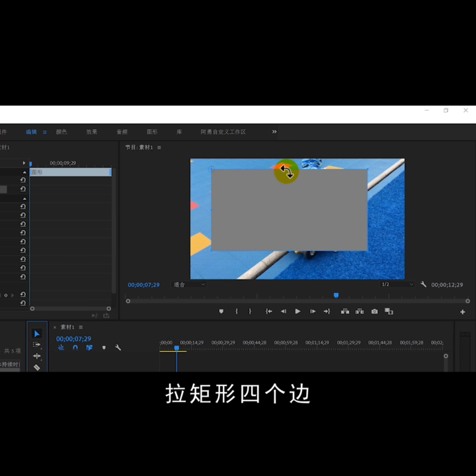Open the 适合 zoom level dropdown
Screen dimensions: 476x476
coord(189,285)
